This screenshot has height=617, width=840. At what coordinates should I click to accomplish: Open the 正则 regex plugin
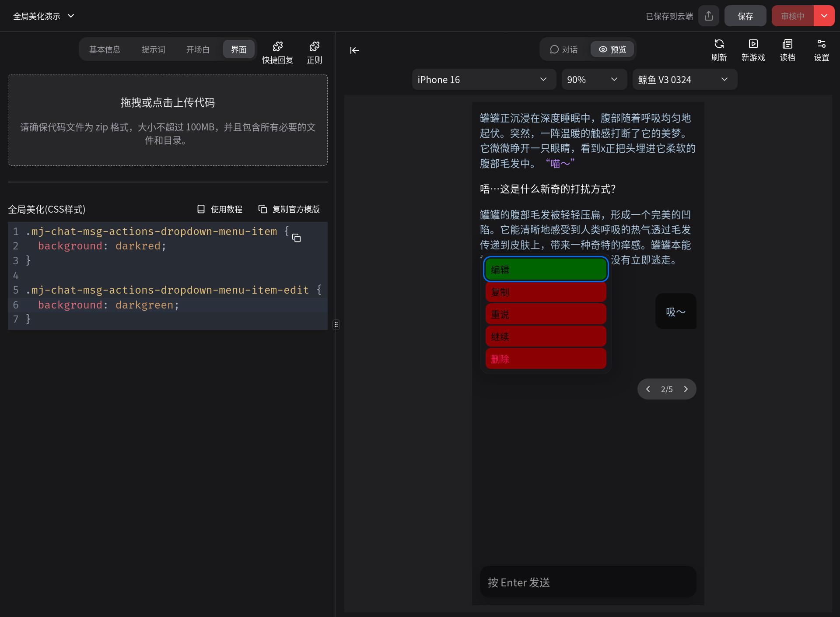click(314, 52)
